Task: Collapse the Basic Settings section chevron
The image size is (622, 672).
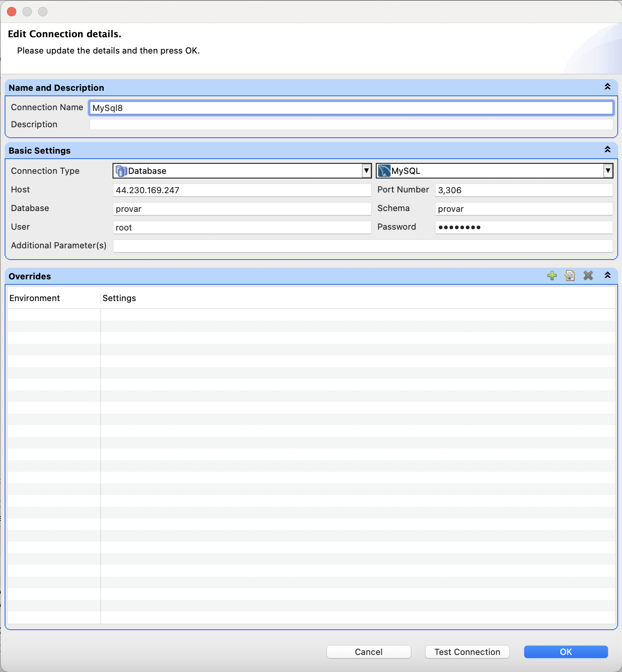Action: click(607, 149)
